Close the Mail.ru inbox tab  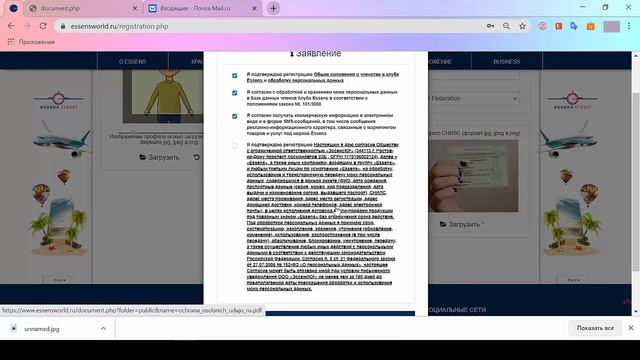click(254, 8)
